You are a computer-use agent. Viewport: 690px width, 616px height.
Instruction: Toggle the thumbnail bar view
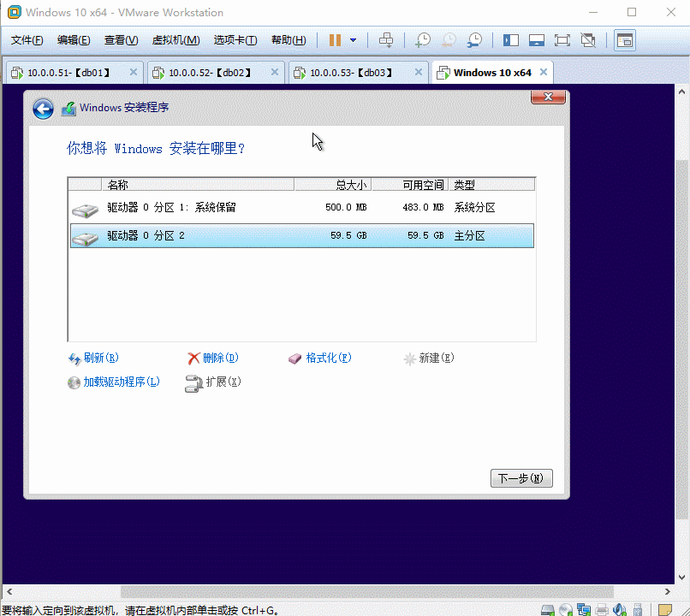537,40
